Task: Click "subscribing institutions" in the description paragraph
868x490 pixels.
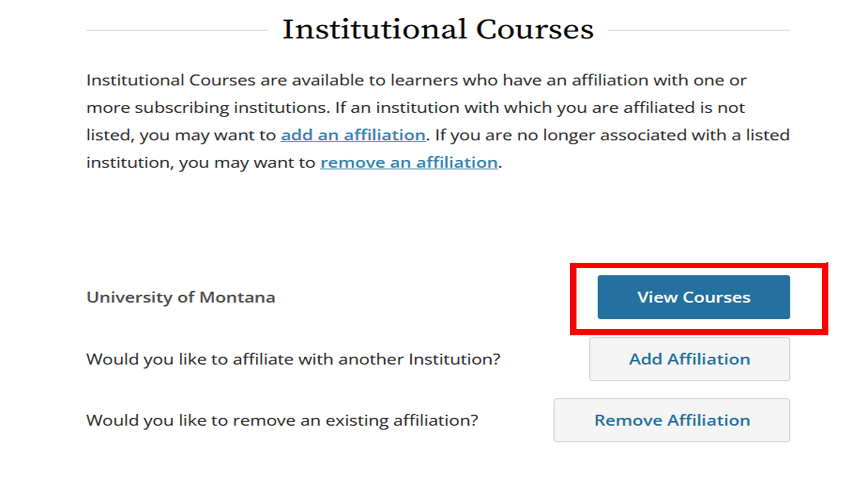Action: [x=232, y=108]
